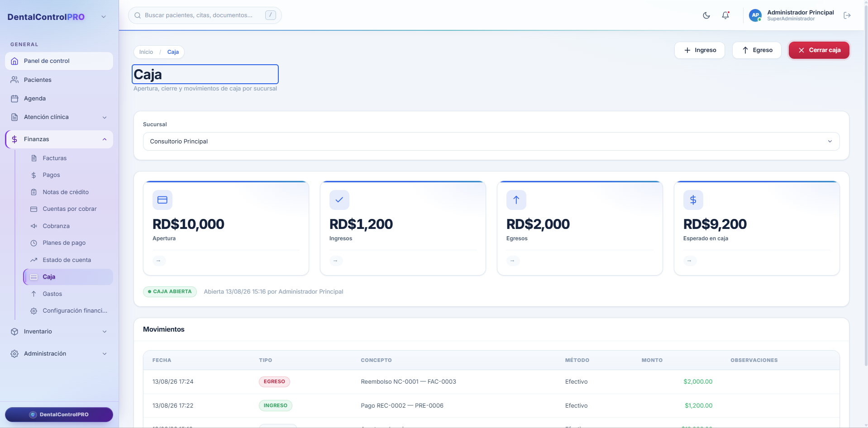Click the Ingreso button
868x428 pixels.
click(700, 50)
